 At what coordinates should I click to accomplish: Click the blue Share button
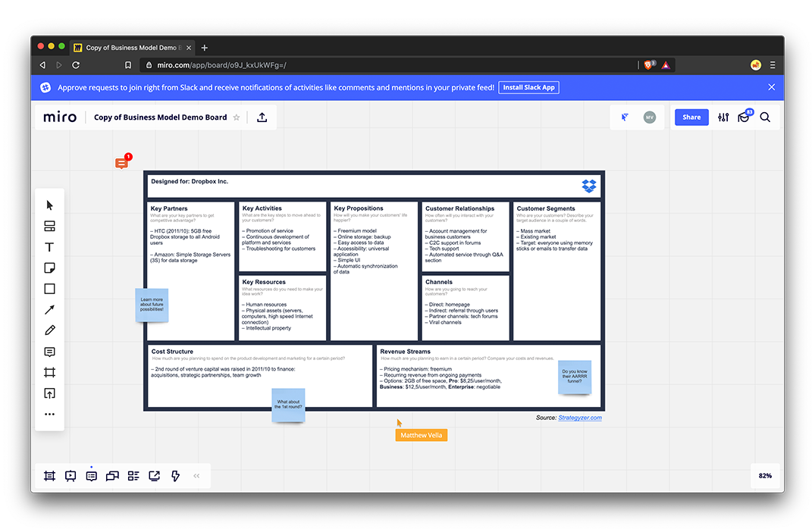tap(691, 117)
